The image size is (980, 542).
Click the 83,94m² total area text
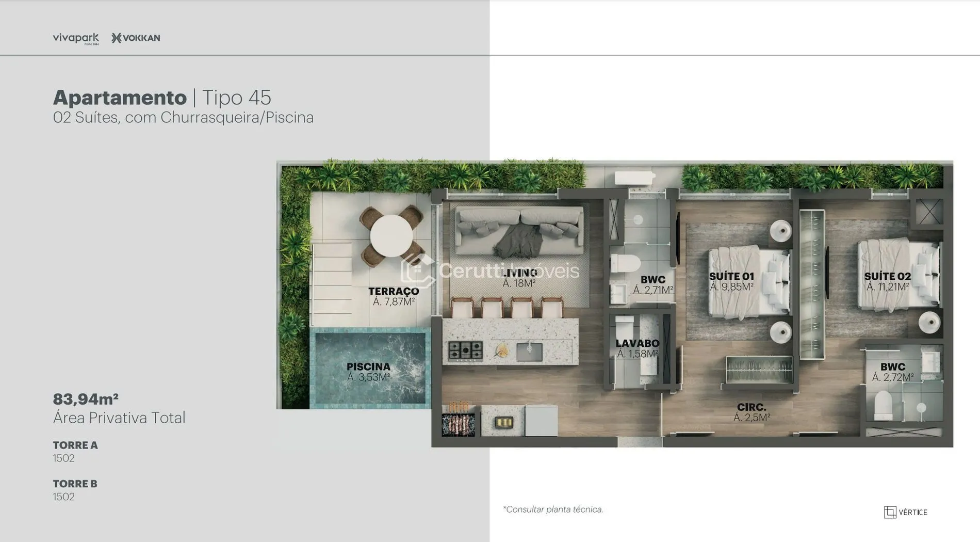pos(86,399)
